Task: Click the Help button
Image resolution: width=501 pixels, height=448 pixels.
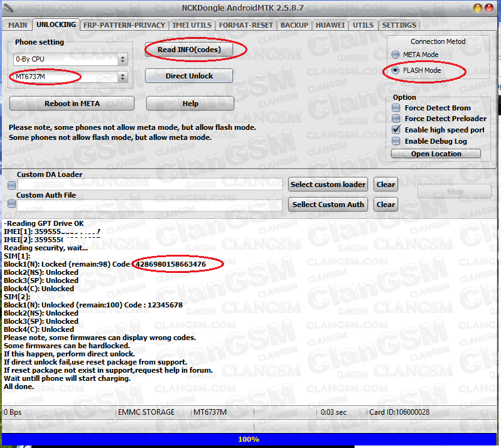Action: 190,104
